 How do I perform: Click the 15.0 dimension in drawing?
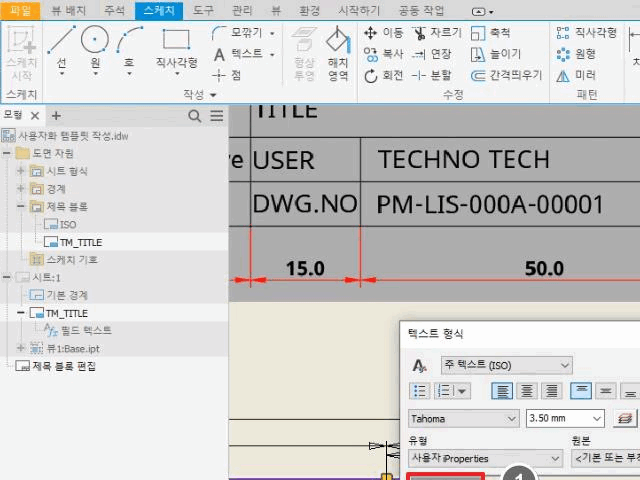305,269
